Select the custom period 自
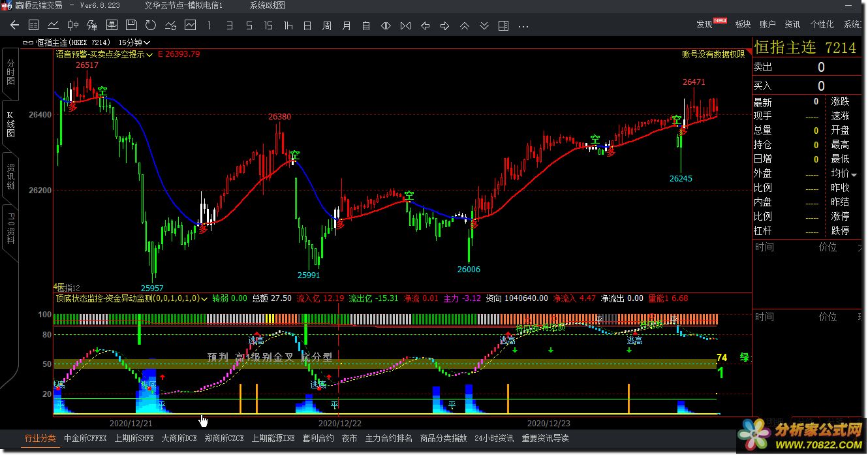Image resolution: width=868 pixels, height=455 pixels. (366, 25)
